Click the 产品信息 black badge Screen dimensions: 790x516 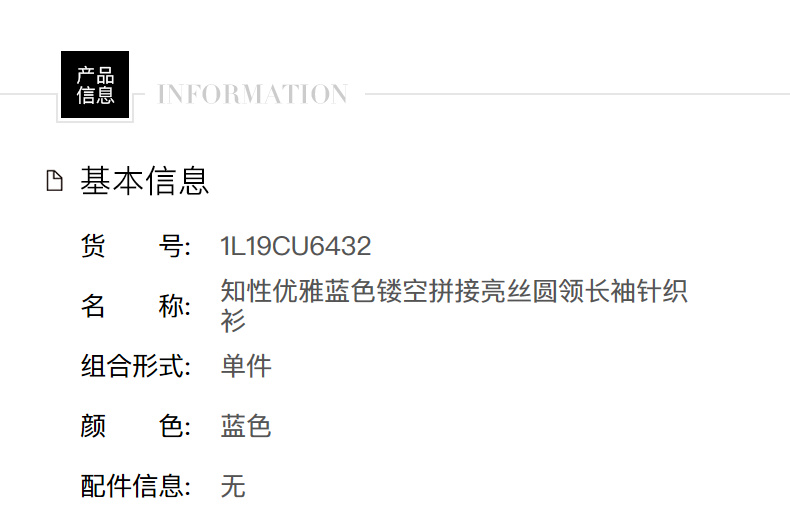click(x=95, y=85)
